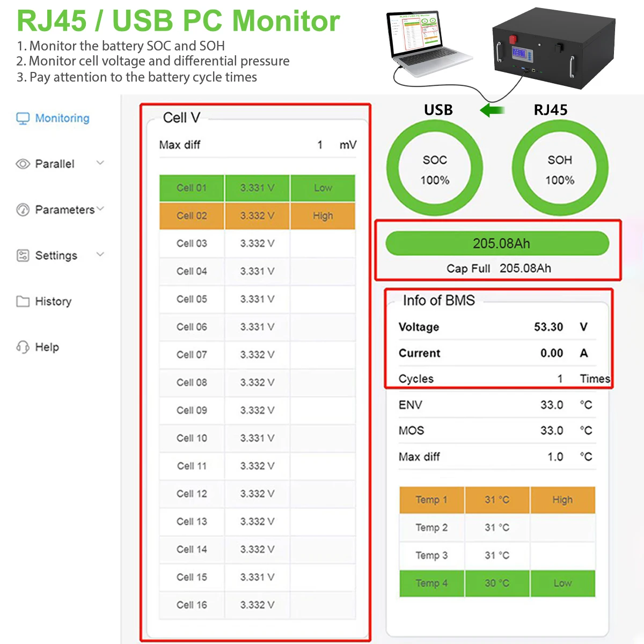The height and width of the screenshot is (644, 644).
Task: Select the Cell 14 row label
Action: 192,550
